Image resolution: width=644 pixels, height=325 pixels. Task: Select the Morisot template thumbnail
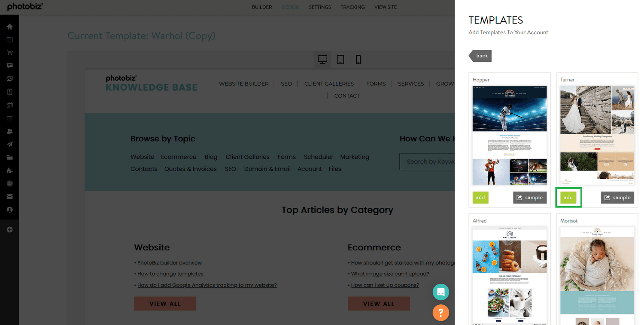(x=597, y=276)
